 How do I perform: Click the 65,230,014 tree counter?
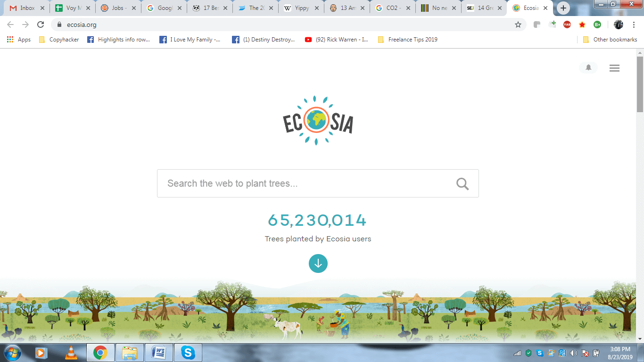click(x=317, y=220)
